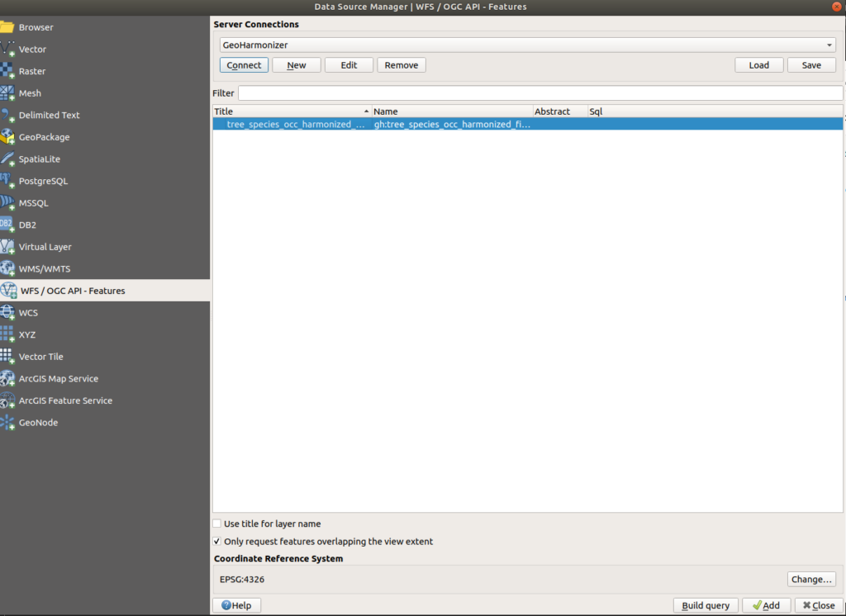The image size is (846, 616).
Task: Sort by the Title column header
Action: click(x=292, y=111)
